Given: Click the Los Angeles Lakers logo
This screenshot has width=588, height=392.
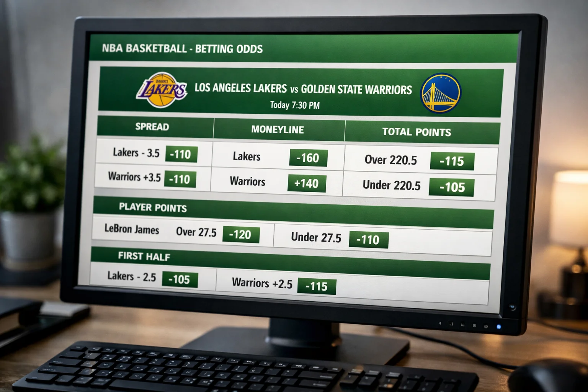Looking at the screenshot, I should [x=162, y=90].
